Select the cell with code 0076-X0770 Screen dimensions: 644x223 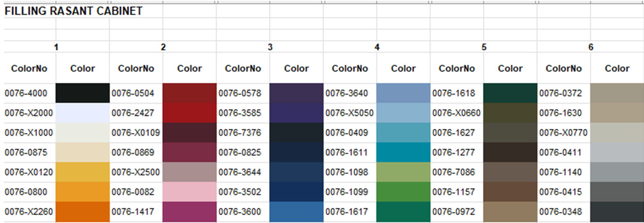point(563,132)
